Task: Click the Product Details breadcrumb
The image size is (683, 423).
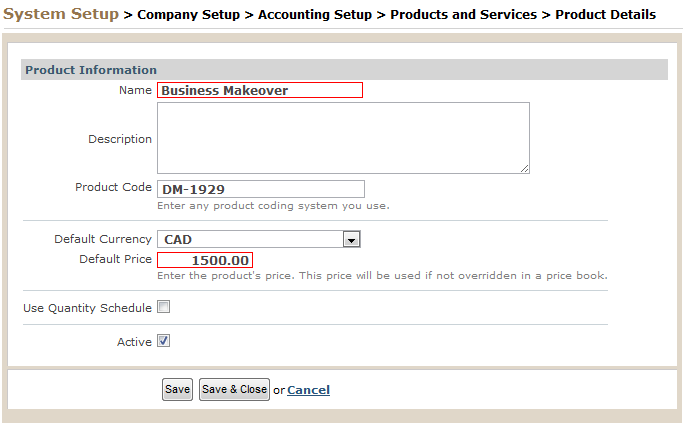Action: 605,14
